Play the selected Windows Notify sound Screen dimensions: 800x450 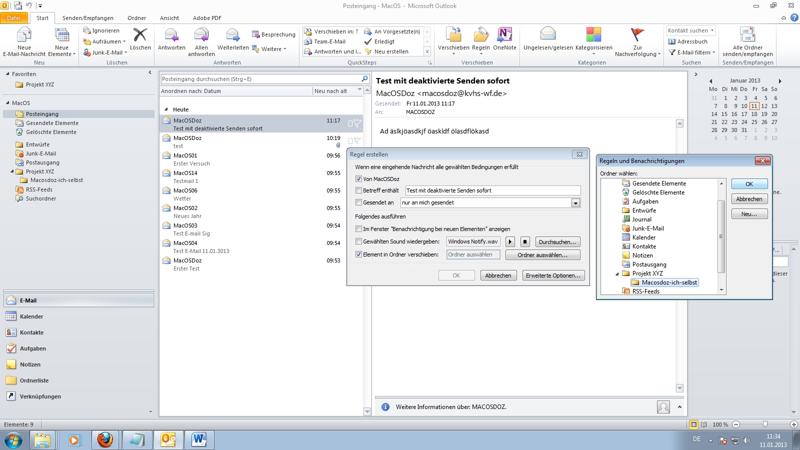[x=510, y=242]
